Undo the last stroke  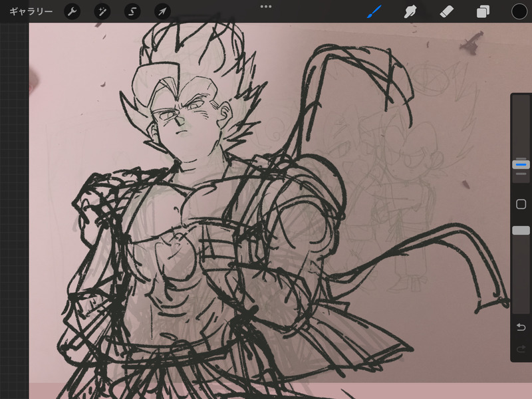[x=521, y=327]
